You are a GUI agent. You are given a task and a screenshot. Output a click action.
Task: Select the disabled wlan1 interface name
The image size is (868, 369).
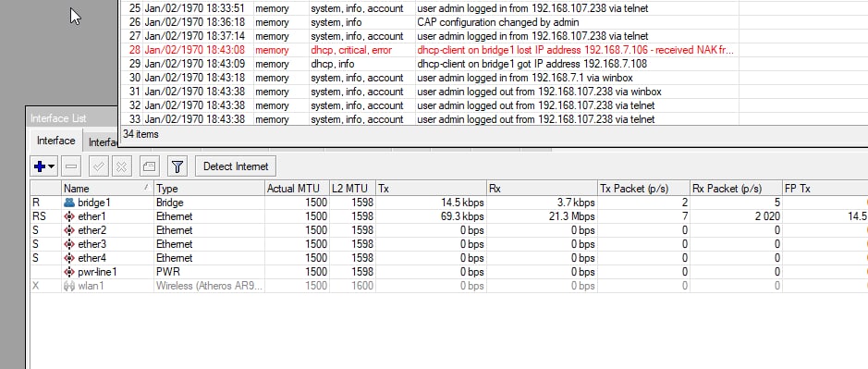point(90,286)
